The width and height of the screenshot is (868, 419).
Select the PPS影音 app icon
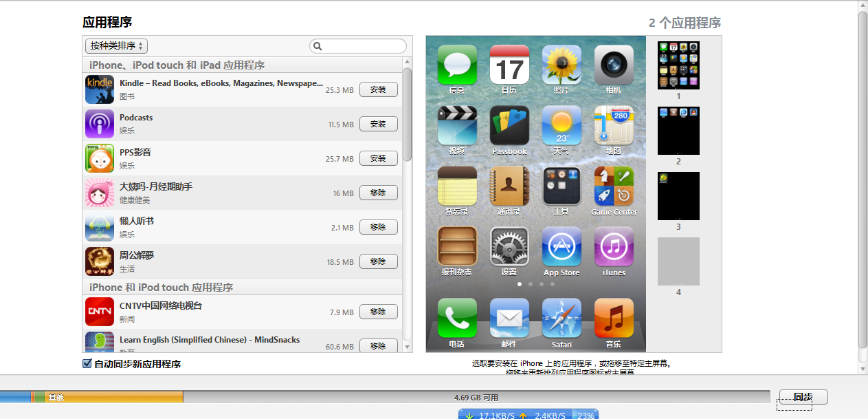pyautogui.click(x=100, y=158)
